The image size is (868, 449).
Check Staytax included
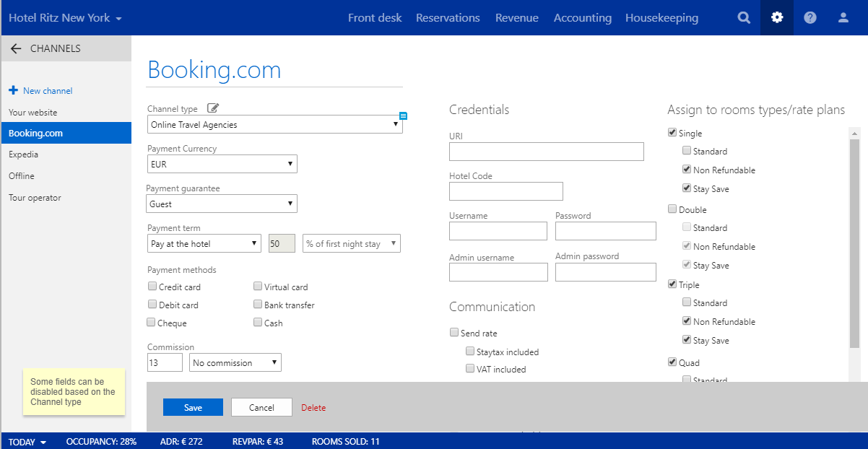(470, 352)
